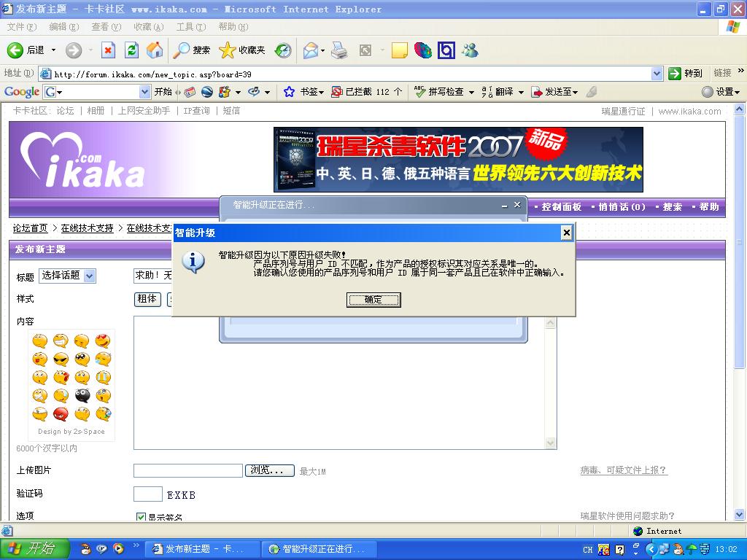Click the 粗体 style button
747x560 pixels.
(x=147, y=299)
